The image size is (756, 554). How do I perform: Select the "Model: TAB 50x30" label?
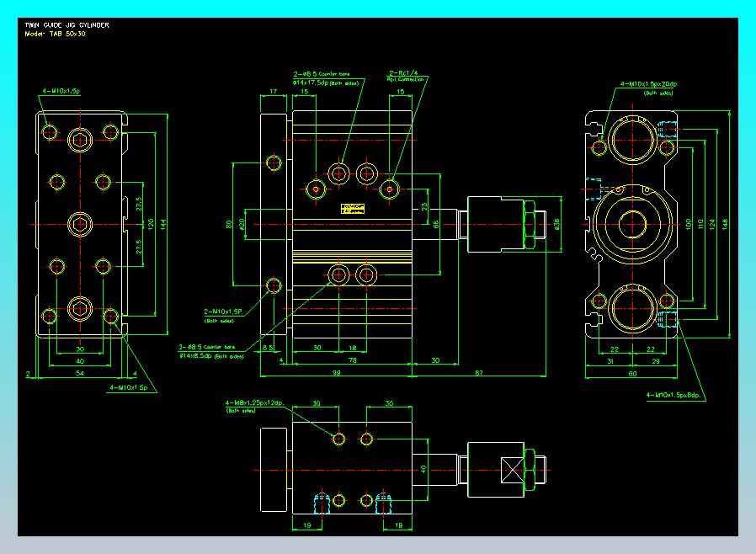pos(56,34)
